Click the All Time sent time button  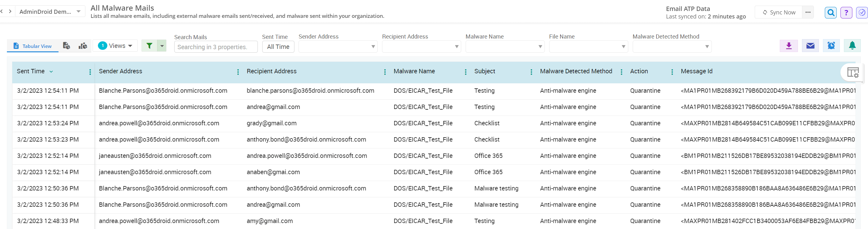pyautogui.click(x=278, y=47)
